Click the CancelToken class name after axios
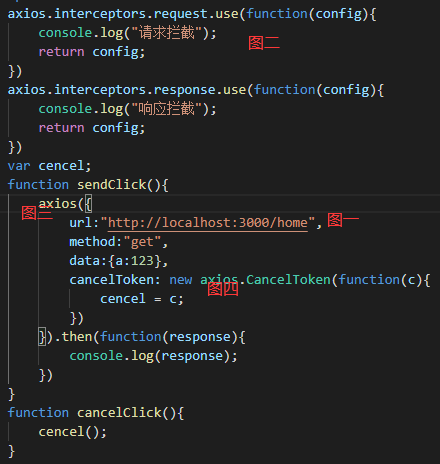440x464 pixels. tap(288, 280)
